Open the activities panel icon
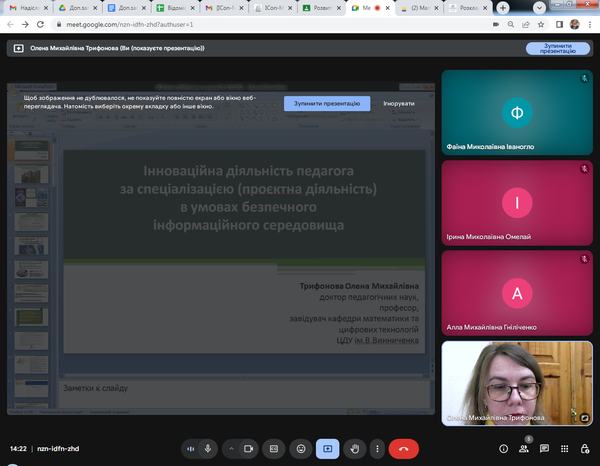 click(x=566, y=449)
